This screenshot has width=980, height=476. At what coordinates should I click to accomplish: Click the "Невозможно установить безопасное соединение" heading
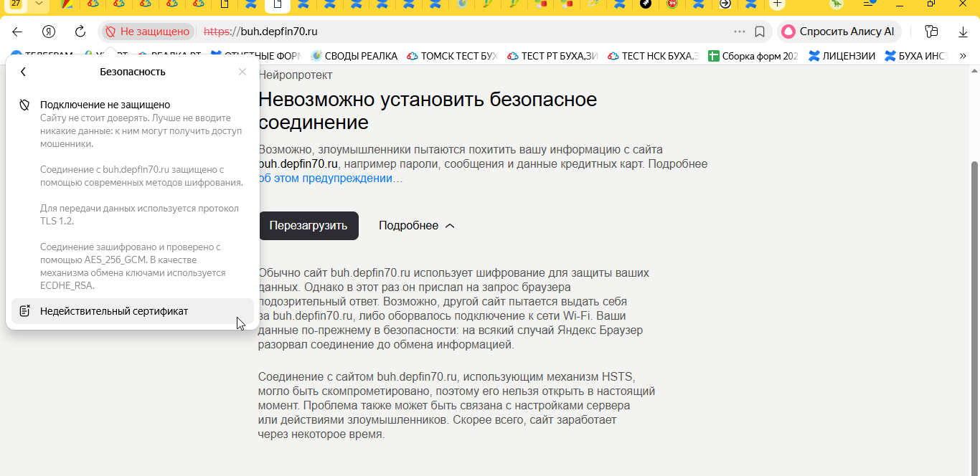point(428,110)
